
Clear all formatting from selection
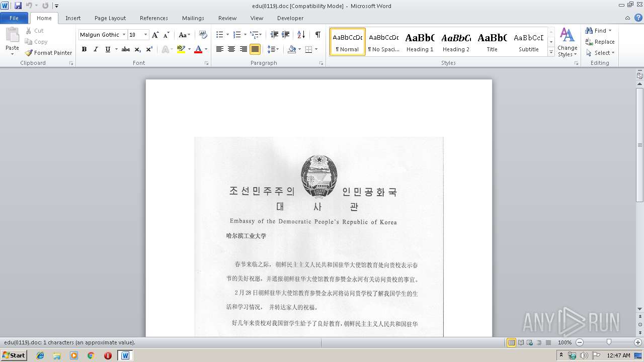[x=203, y=35]
